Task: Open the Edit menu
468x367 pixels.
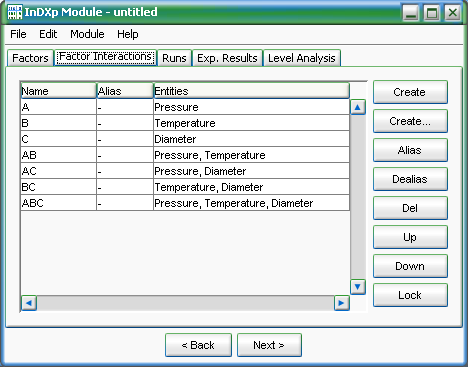Action: coord(48,34)
